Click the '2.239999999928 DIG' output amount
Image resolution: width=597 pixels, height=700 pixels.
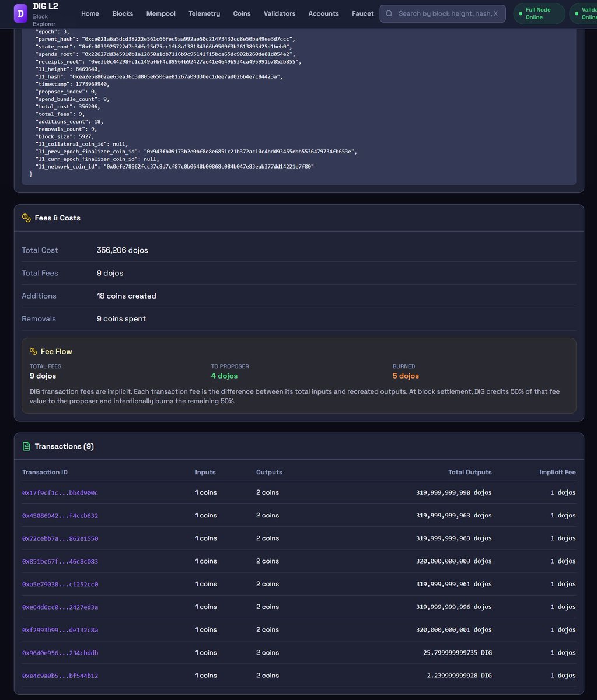click(x=459, y=675)
